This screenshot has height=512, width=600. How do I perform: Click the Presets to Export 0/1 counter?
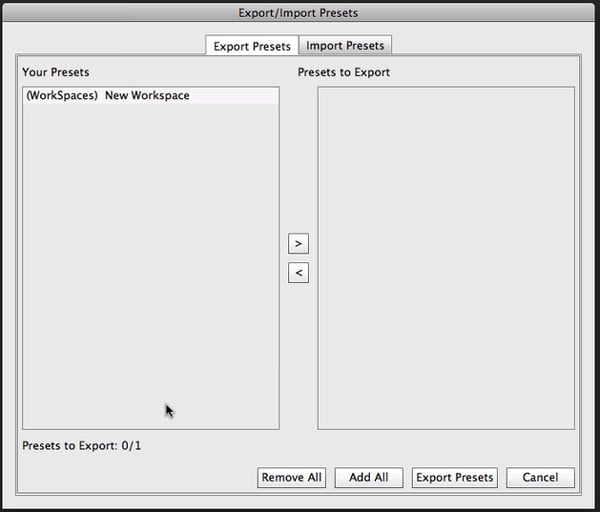(x=82, y=446)
